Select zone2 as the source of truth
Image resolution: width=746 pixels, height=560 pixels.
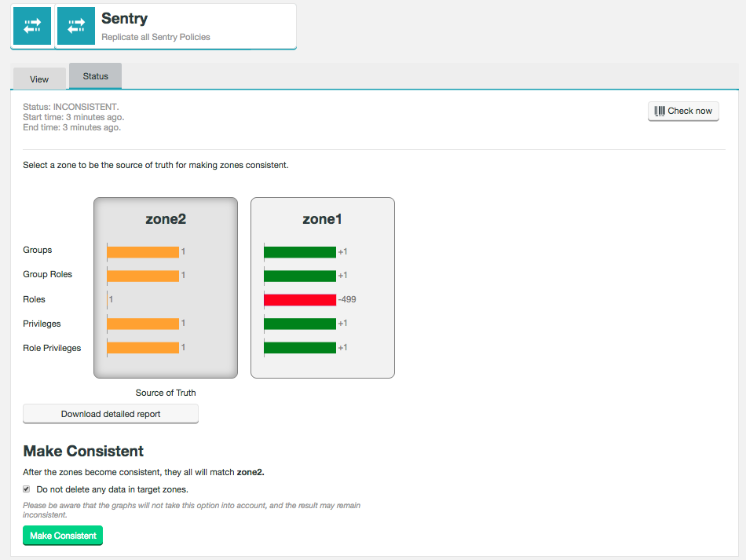click(x=166, y=287)
